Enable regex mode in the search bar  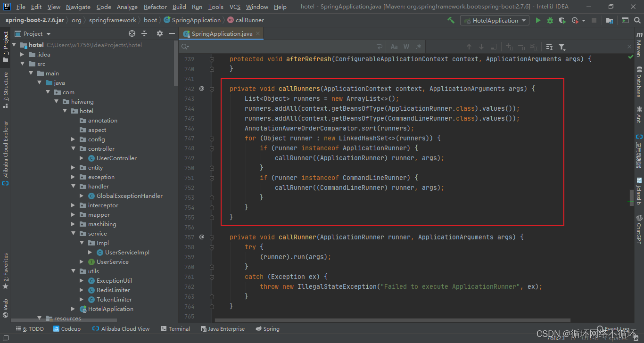pos(418,47)
